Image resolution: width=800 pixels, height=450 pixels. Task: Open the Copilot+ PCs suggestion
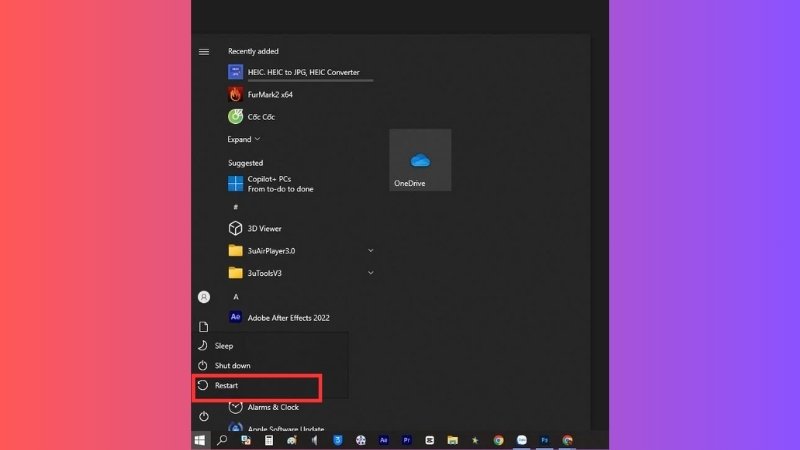click(301, 184)
